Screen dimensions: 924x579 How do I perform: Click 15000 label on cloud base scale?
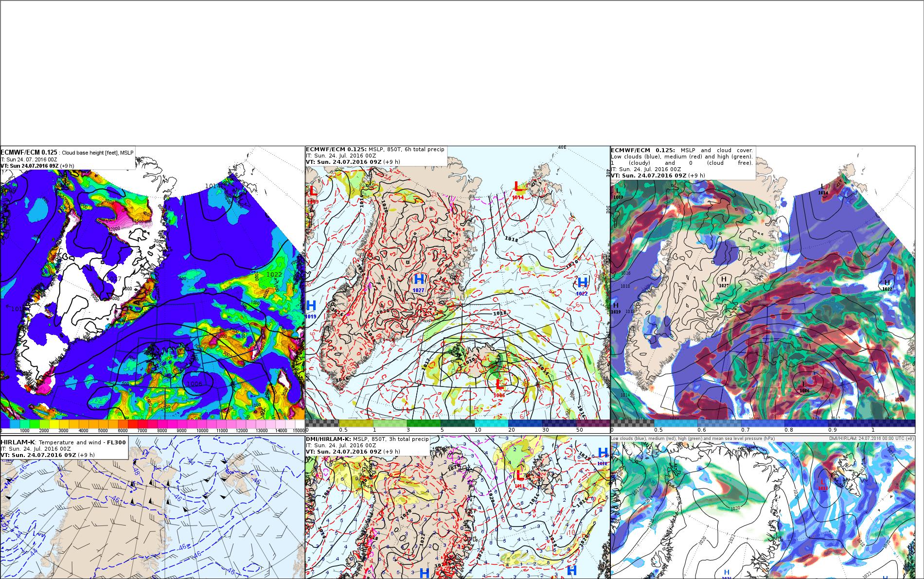tap(298, 431)
